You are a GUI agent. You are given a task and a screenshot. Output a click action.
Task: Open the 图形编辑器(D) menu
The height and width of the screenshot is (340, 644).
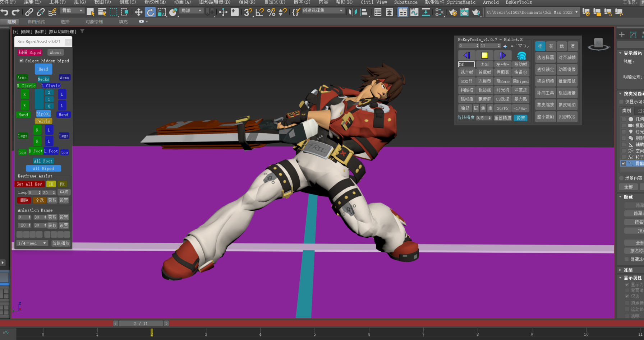point(215,2)
